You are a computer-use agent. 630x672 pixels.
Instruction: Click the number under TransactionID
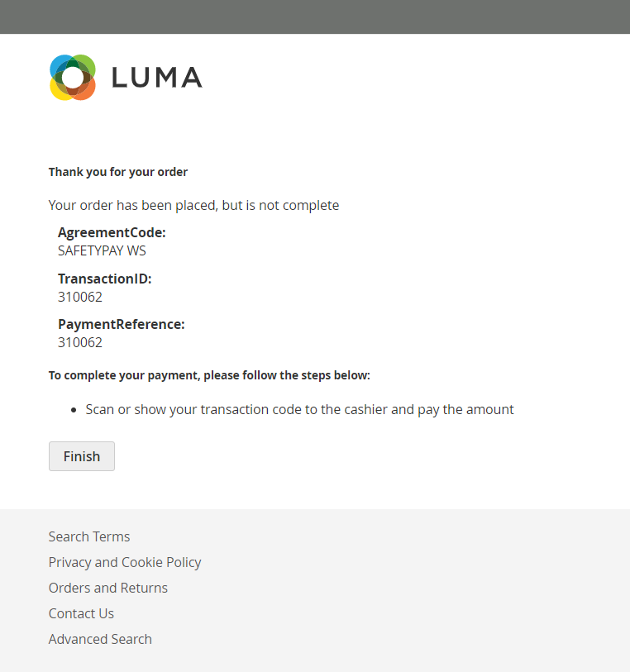point(80,297)
